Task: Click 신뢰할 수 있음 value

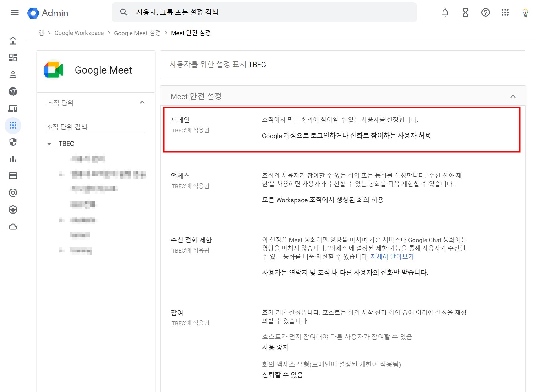Action: click(282, 375)
